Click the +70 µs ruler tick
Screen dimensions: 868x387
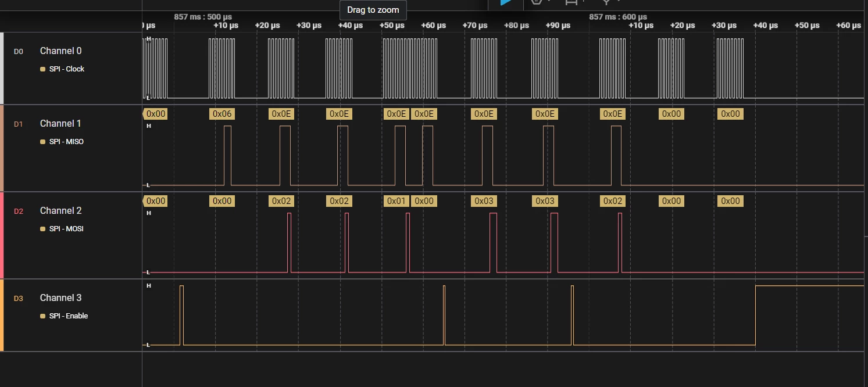475,26
